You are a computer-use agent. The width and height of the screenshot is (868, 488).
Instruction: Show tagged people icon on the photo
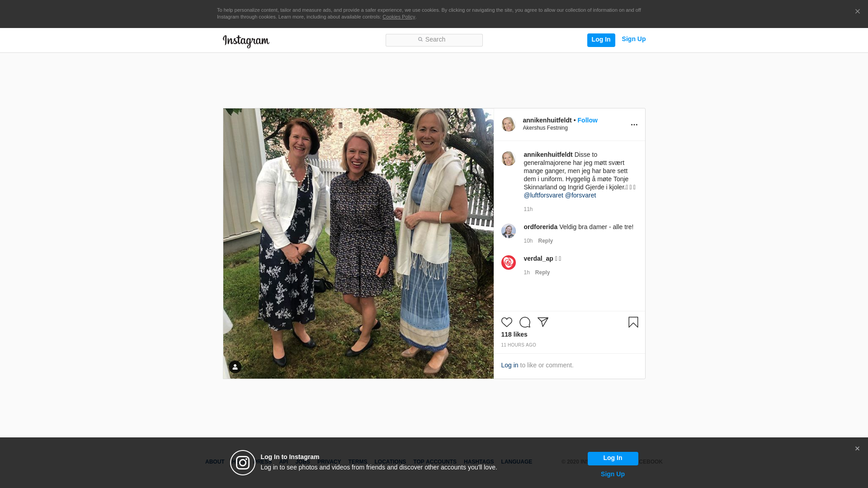pyautogui.click(x=235, y=367)
